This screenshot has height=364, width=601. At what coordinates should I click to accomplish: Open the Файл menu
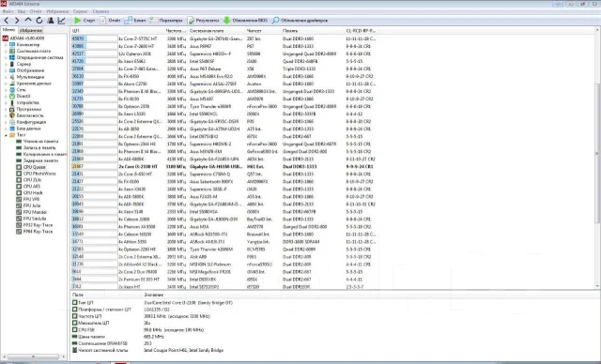pyautogui.click(x=8, y=11)
